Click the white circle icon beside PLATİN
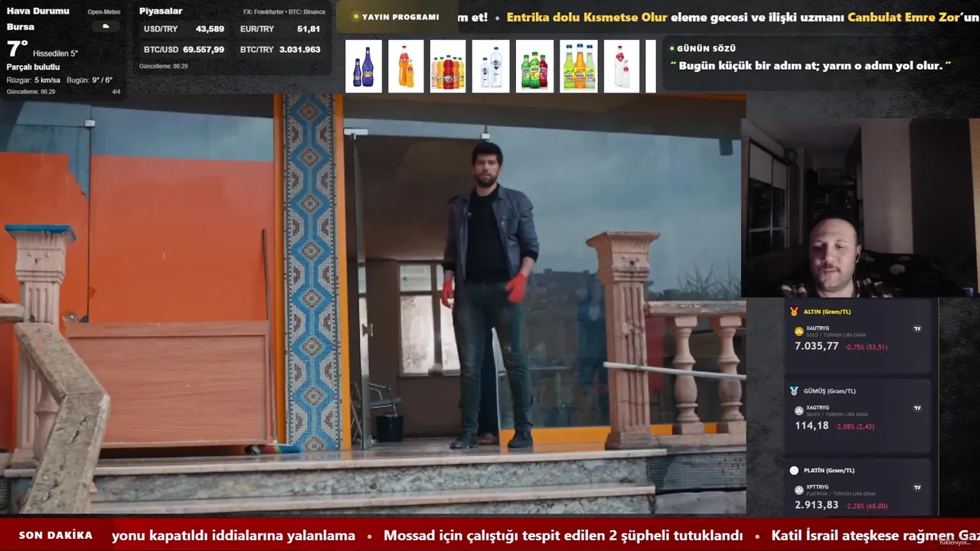The image size is (980, 551). click(794, 471)
